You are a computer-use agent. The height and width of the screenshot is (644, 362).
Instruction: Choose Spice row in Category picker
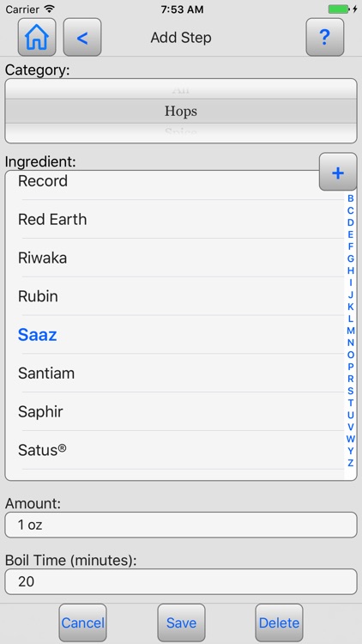[181, 132]
